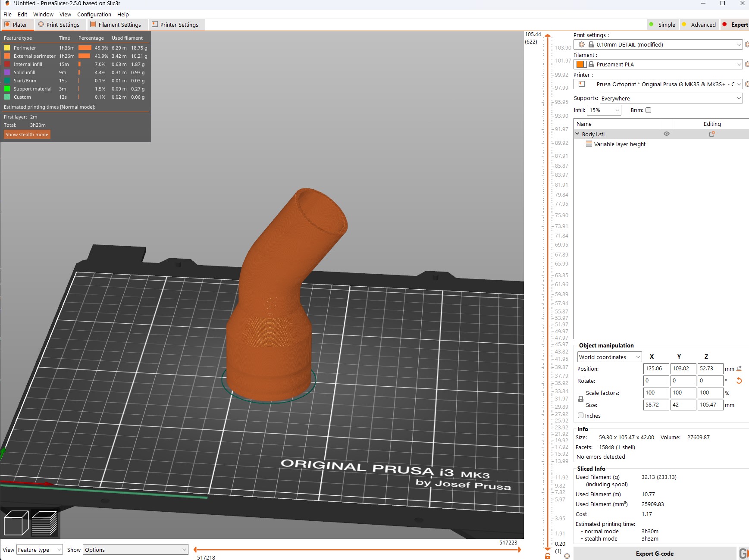Click the horizontal slider left thumb

[195, 550]
